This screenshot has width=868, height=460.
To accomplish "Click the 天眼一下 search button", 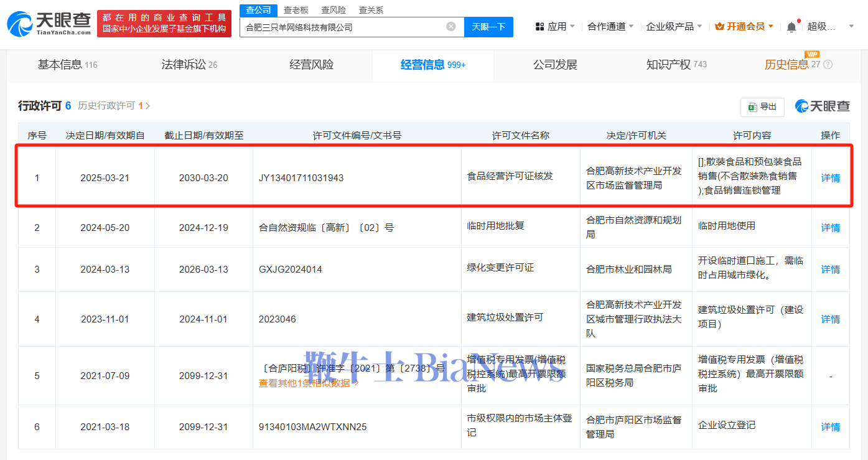I will [x=488, y=27].
